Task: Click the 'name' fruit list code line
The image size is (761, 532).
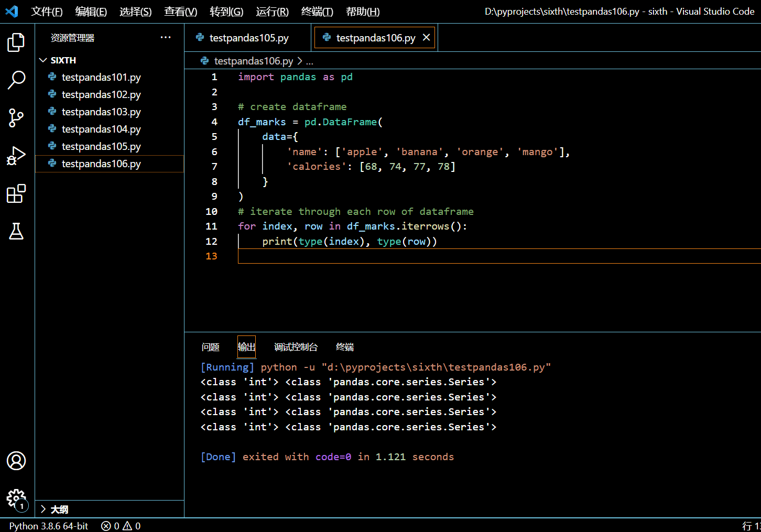Action: tap(428, 152)
